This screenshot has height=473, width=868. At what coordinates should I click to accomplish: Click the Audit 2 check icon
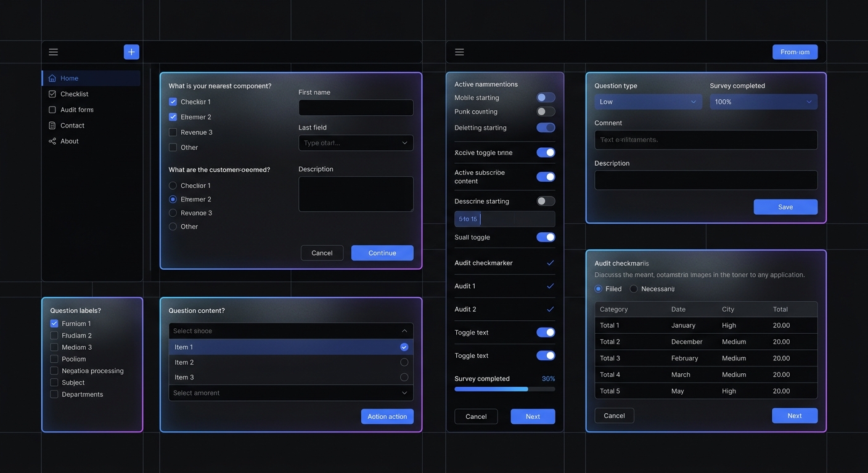pyautogui.click(x=551, y=309)
